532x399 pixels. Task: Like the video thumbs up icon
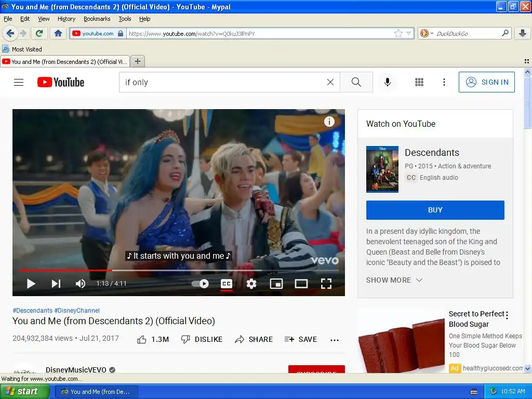pyautogui.click(x=142, y=340)
